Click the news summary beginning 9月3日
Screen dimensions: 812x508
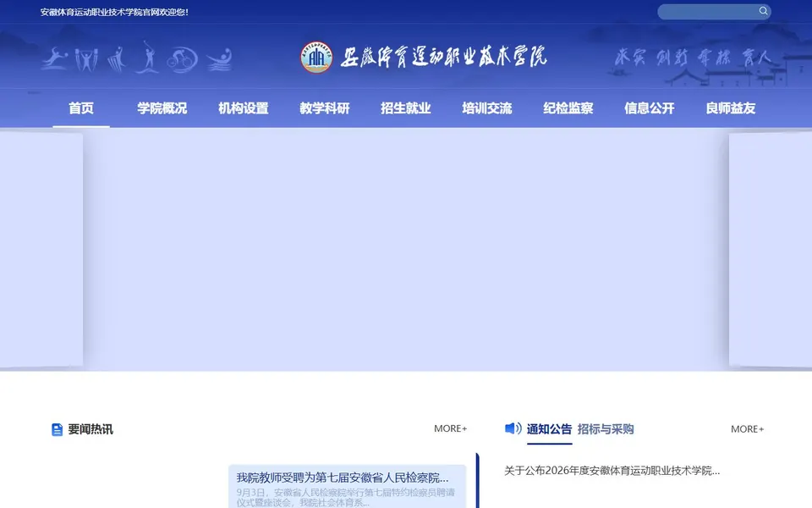coord(346,497)
